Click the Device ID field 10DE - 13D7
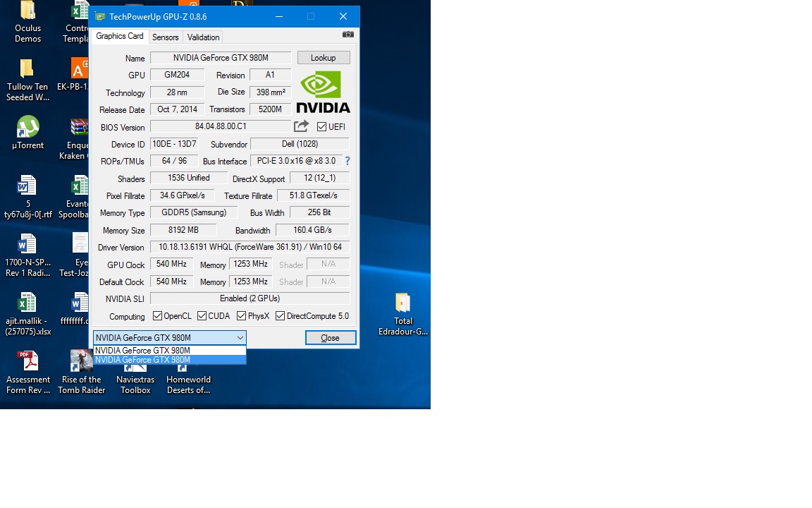Viewport: 812px width, 508px height. (x=174, y=144)
